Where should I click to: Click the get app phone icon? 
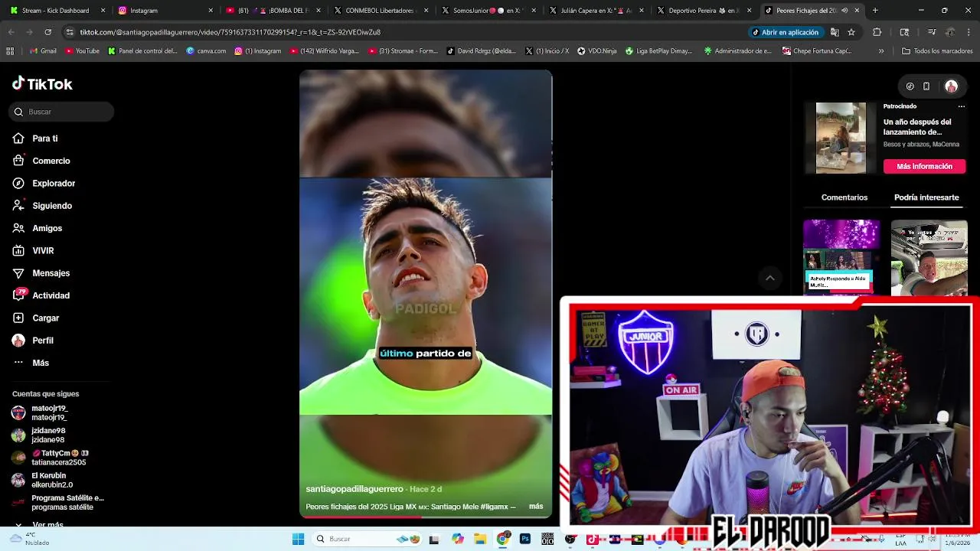coord(926,86)
